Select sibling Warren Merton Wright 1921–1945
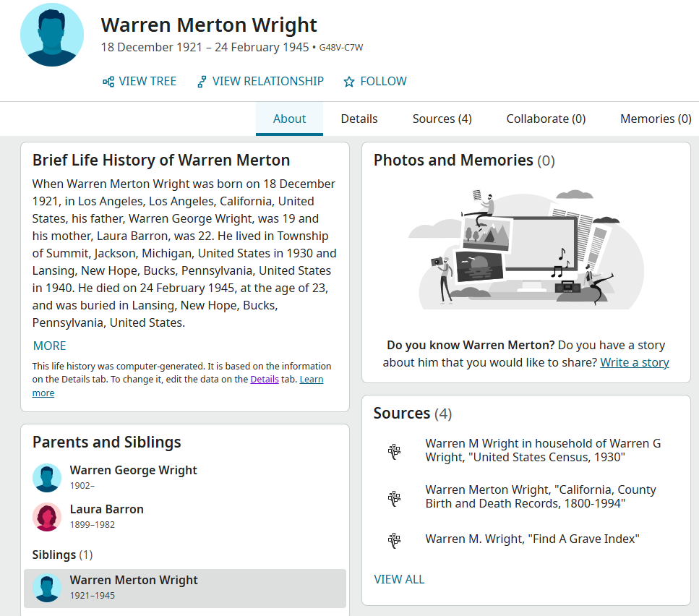Viewport: 699px width, 616px height. click(x=134, y=587)
